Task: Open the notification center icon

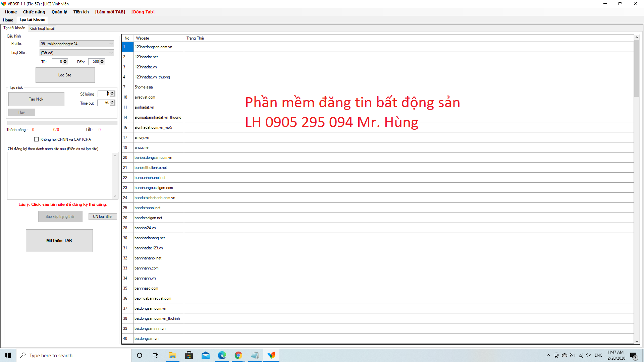Action: [633, 355]
